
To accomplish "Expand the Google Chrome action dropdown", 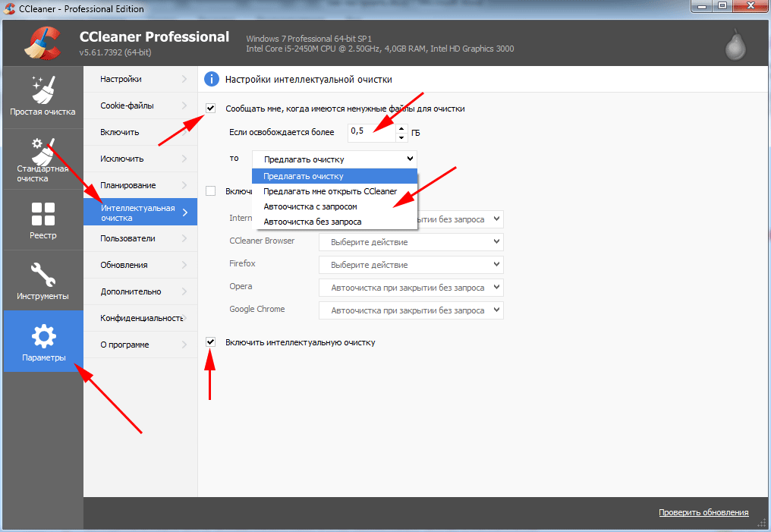I will tap(411, 310).
